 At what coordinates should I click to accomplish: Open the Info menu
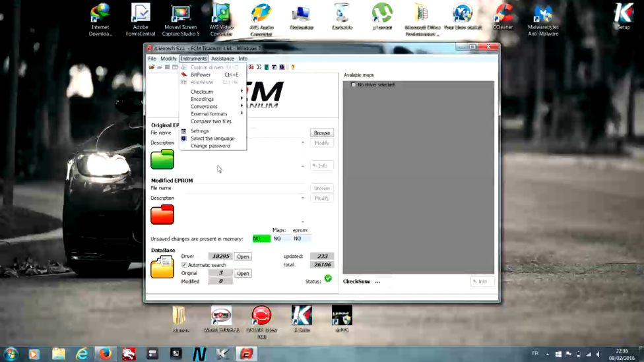[x=243, y=59]
